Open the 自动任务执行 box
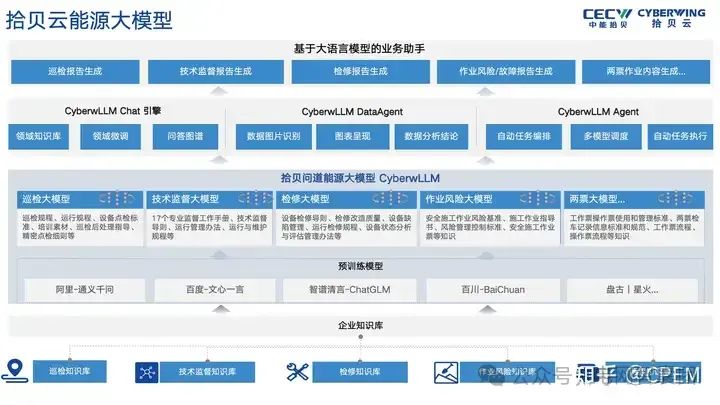This screenshot has height=405, width=720. (x=681, y=136)
